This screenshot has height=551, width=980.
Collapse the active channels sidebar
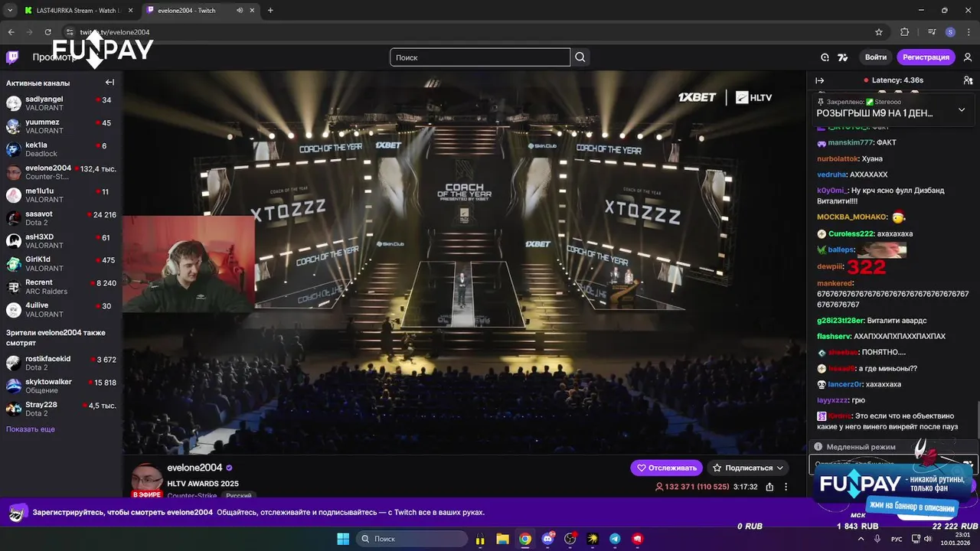coord(109,83)
